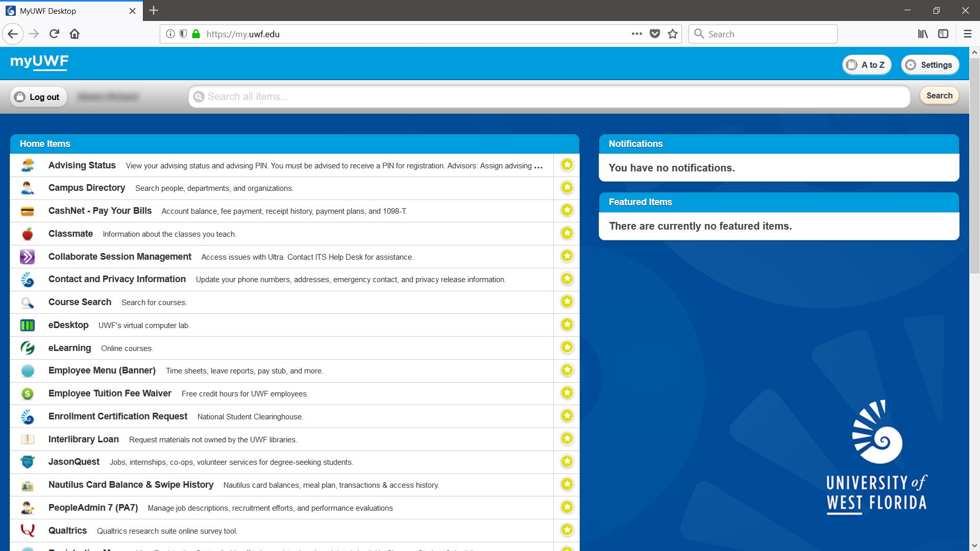This screenshot has width=980, height=551.
Task: Show sidebars icon in browser toolbar
Action: tap(943, 34)
